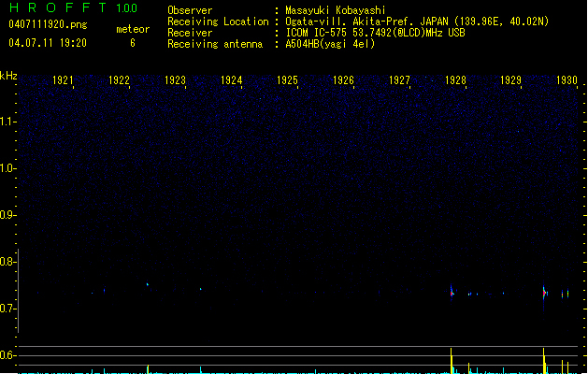This screenshot has height=374, width=588.
Task: Click the Receiving Location field label
Action: point(218,22)
